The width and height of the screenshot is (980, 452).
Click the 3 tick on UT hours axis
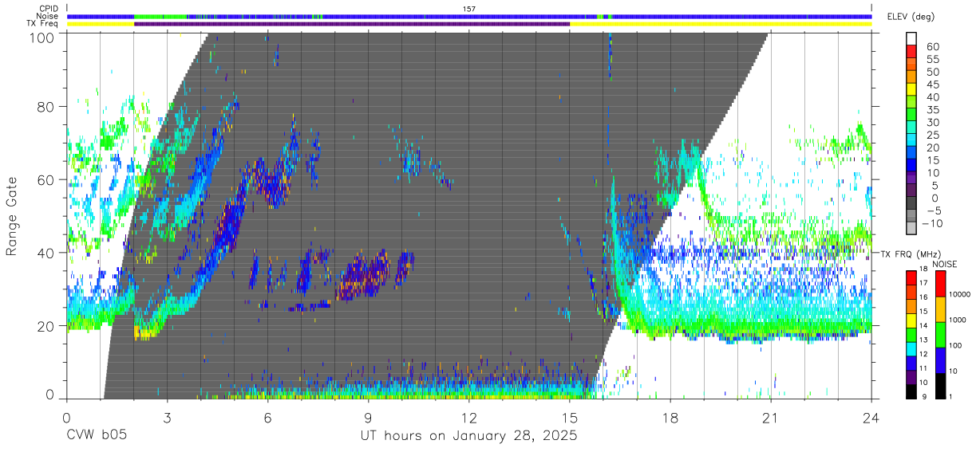(167, 417)
